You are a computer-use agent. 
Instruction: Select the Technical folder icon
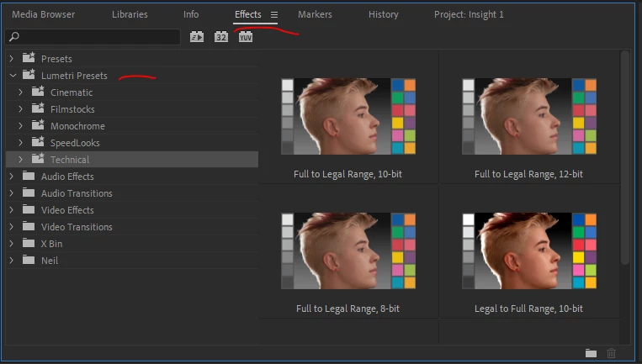(x=38, y=158)
